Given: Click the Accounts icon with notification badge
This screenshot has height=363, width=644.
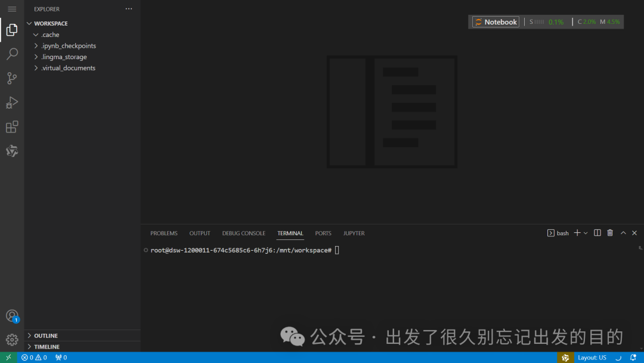Looking at the screenshot, I should click(12, 315).
